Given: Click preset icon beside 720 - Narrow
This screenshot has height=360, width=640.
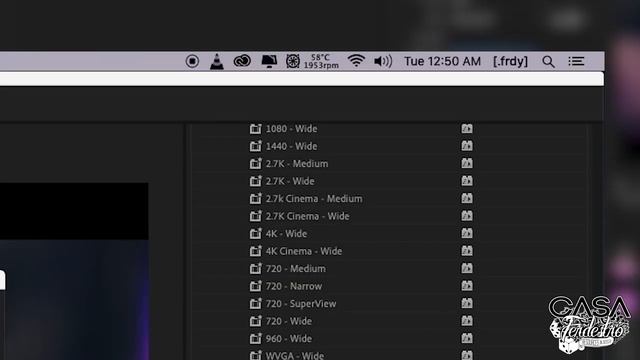Looking at the screenshot, I should tap(256, 287).
